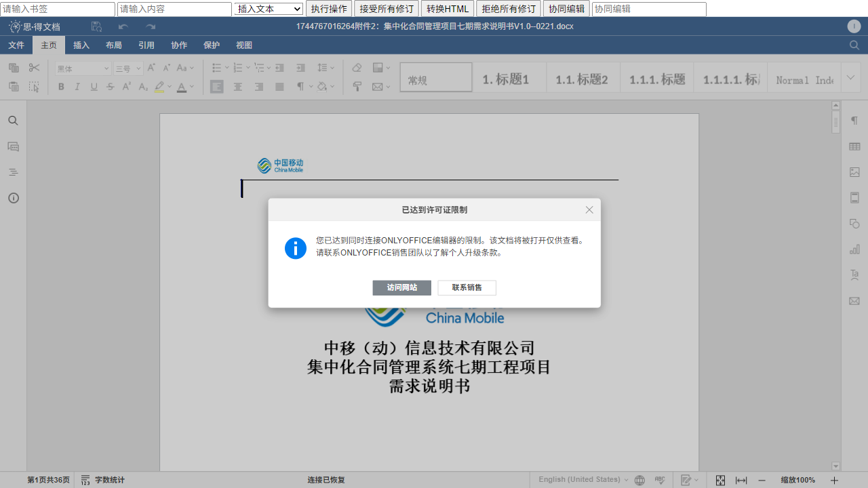Switch to the 协作 tab
868x488 pixels.
click(179, 45)
